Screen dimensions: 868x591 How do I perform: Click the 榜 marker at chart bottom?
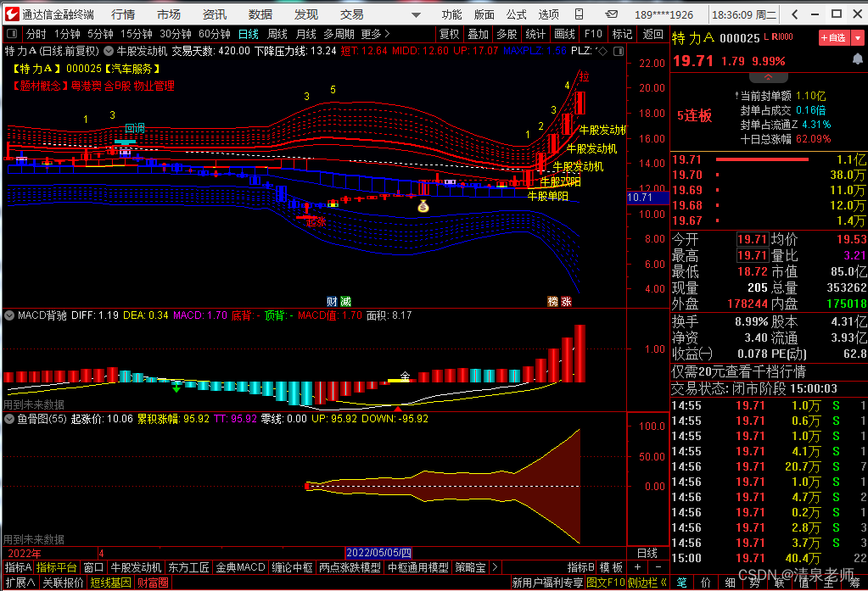(x=552, y=302)
